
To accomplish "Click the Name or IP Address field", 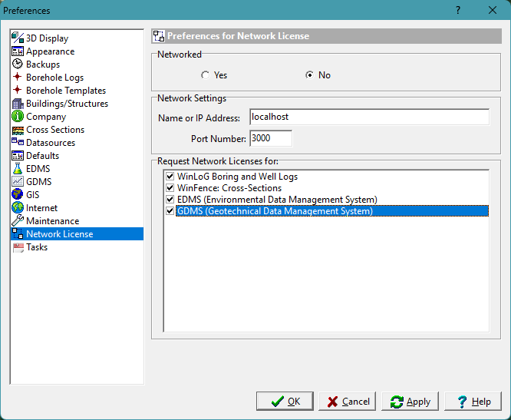I will 369,117.
